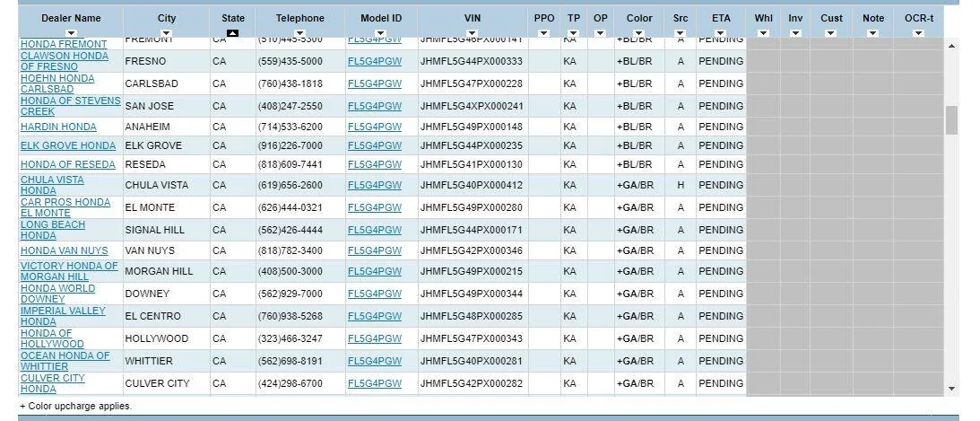Screen dimensions: 980x421
Task: Select the H source value in Chula Vista row
Action: click(681, 185)
